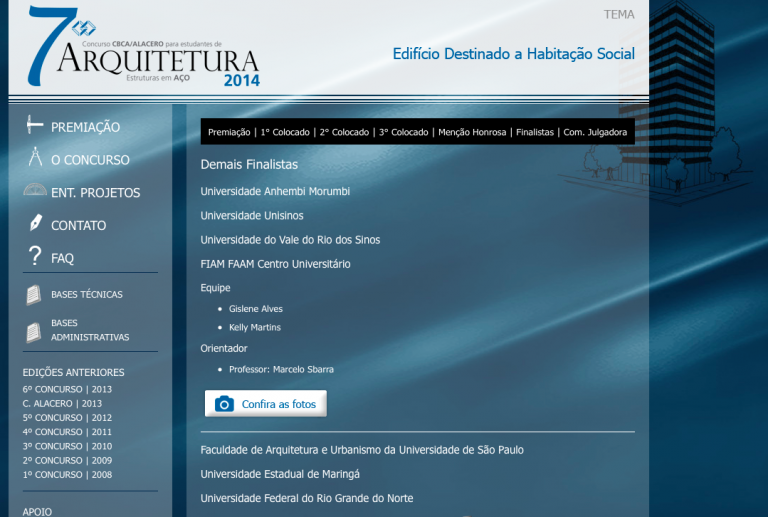Click the Confira as fotos button
768x517 pixels.
pyautogui.click(x=266, y=404)
